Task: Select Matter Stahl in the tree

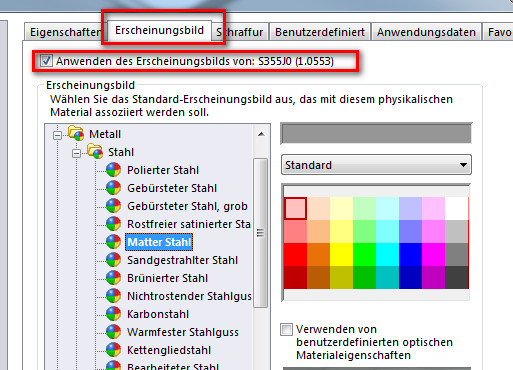Action: click(159, 242)
